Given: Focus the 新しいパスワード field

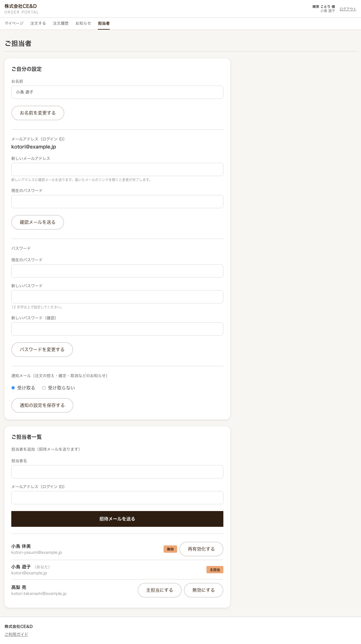Looking at the screenshot, I should (x=117, y=297).
